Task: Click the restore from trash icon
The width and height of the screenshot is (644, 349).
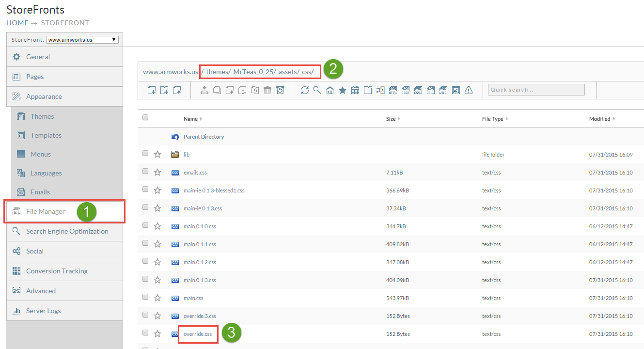Action: tap(280, 90)
